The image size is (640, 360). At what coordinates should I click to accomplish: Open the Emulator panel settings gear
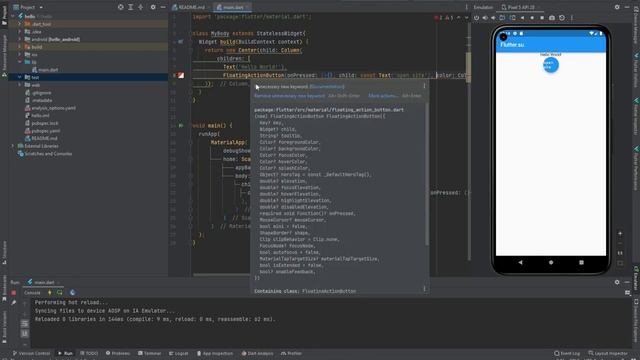pos(617,7)
